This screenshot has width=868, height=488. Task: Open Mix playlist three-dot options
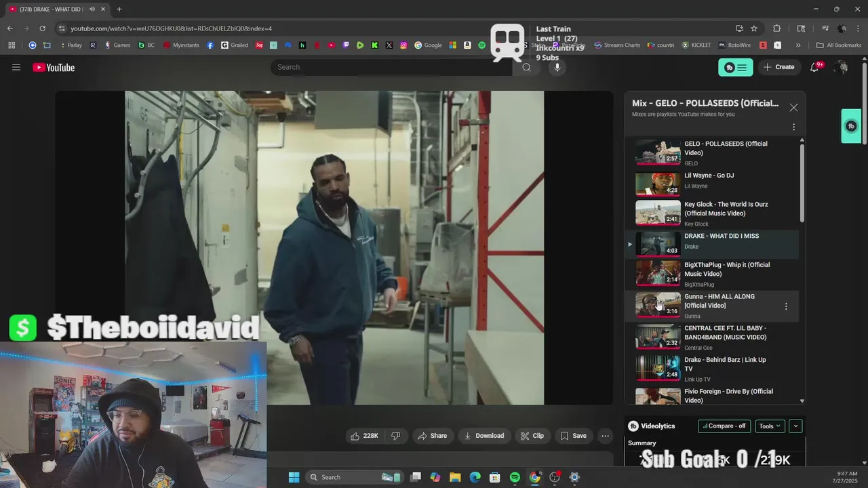click(793, 127)
